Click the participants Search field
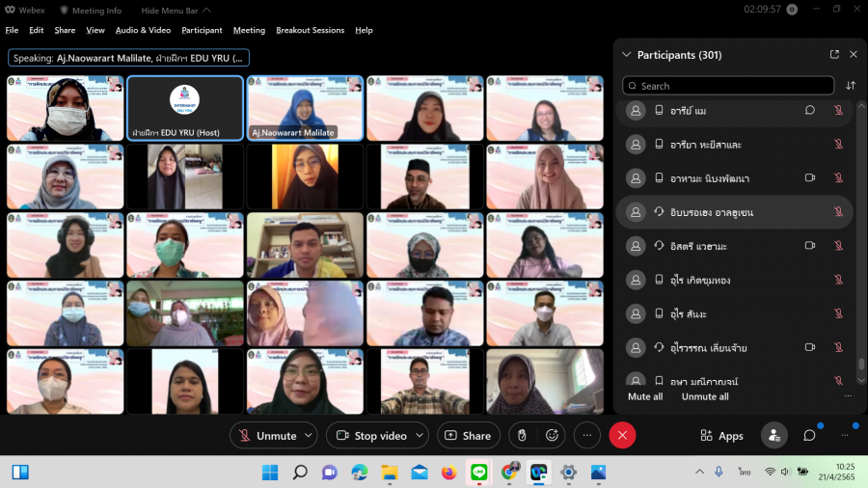 click(728, 86)
